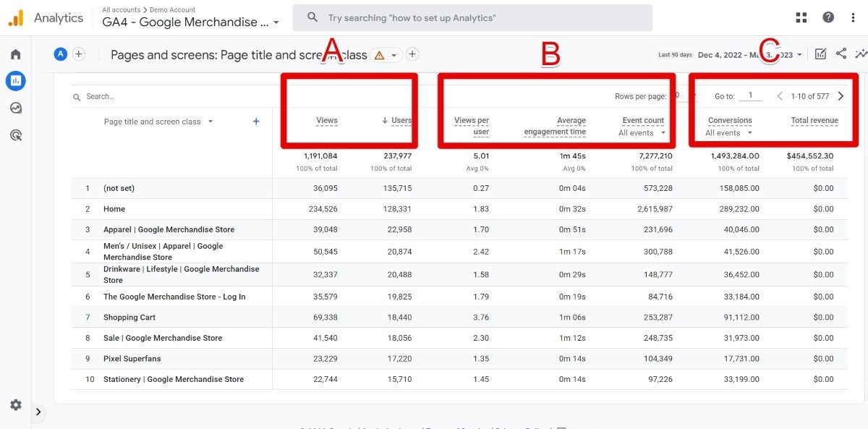The height and width of the screenshot is (429, 868).
Task: Open the Help question mark icon
Action: pyautogui.click(x=828, y=17)
